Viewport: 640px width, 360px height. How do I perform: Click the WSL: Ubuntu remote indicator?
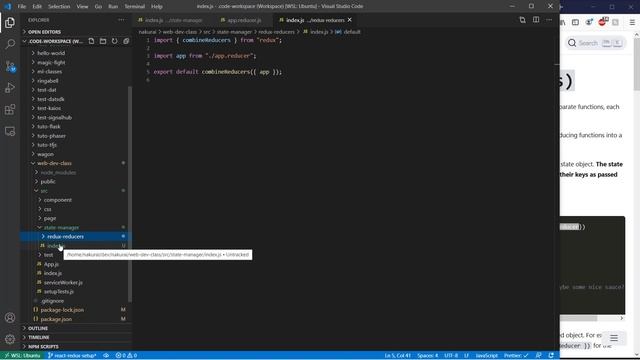coord(22,356)
